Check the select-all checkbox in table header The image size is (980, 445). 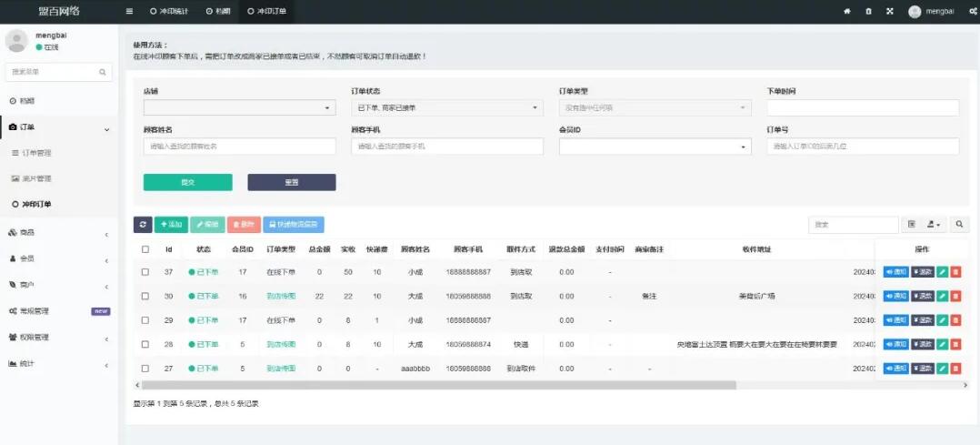pyautogui.click(x=145, y=248)
